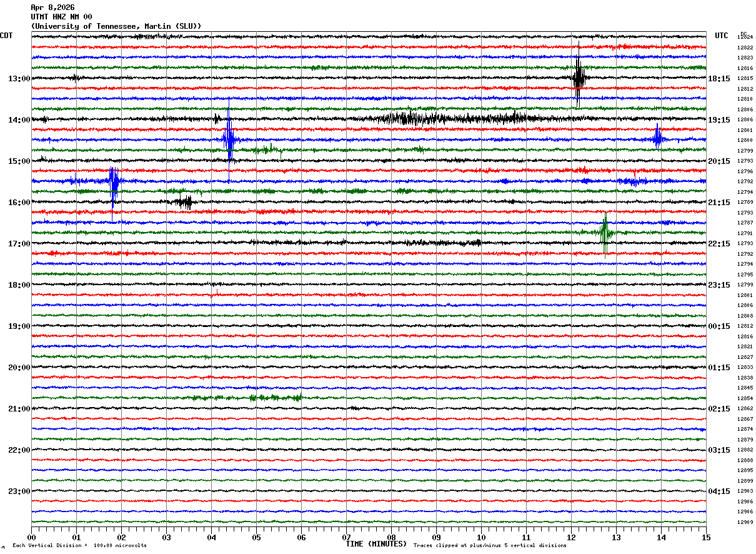Select the 05 minute tick label
Image resolution: width=756 pixels, height=554 pixels.
coord(256,537)
